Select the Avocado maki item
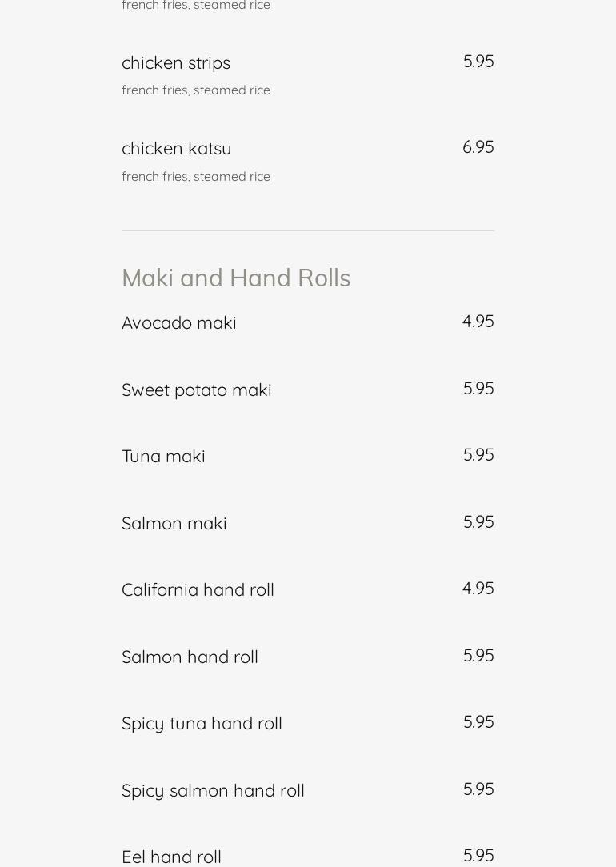This screenshot has width=616, height=867. pos(179,322)
